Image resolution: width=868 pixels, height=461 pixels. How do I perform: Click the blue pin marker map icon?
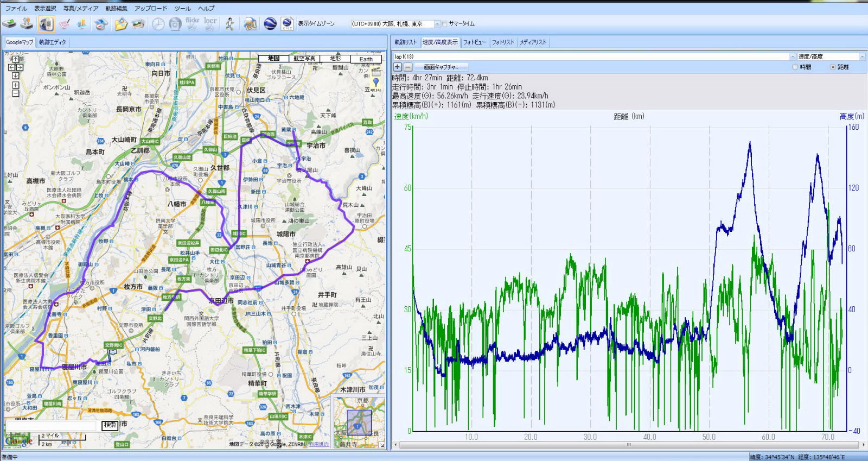pyautogui.click(x=376, y=82)
